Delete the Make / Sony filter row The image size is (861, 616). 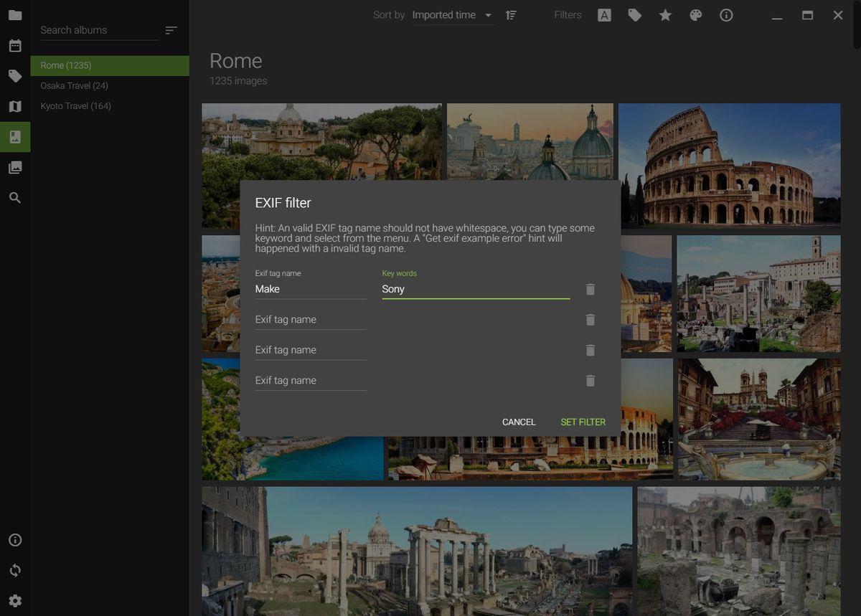[x=591, y=289]
